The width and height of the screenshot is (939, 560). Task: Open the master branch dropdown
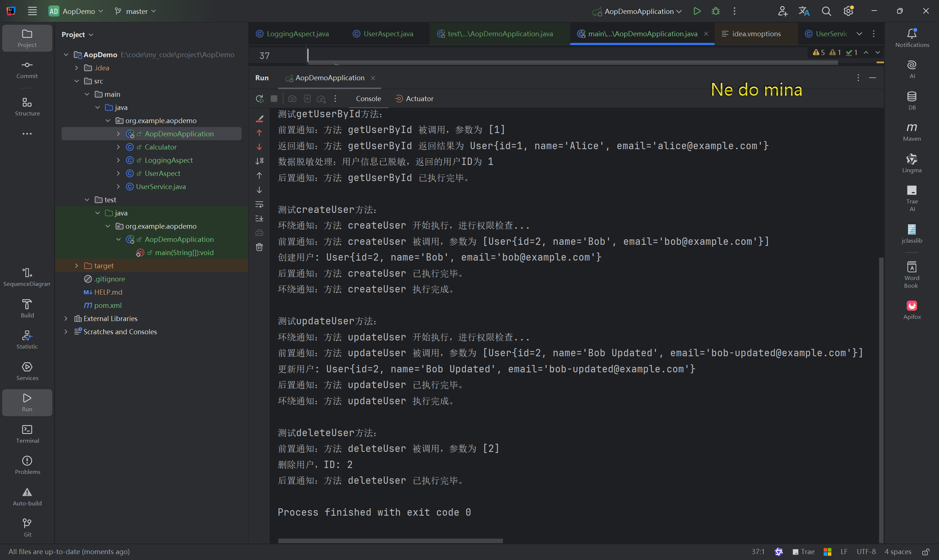click(x=135, y=11)
